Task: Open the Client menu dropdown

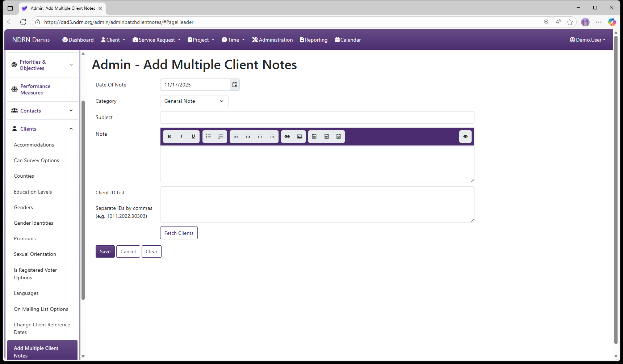Action: (113, 40)
